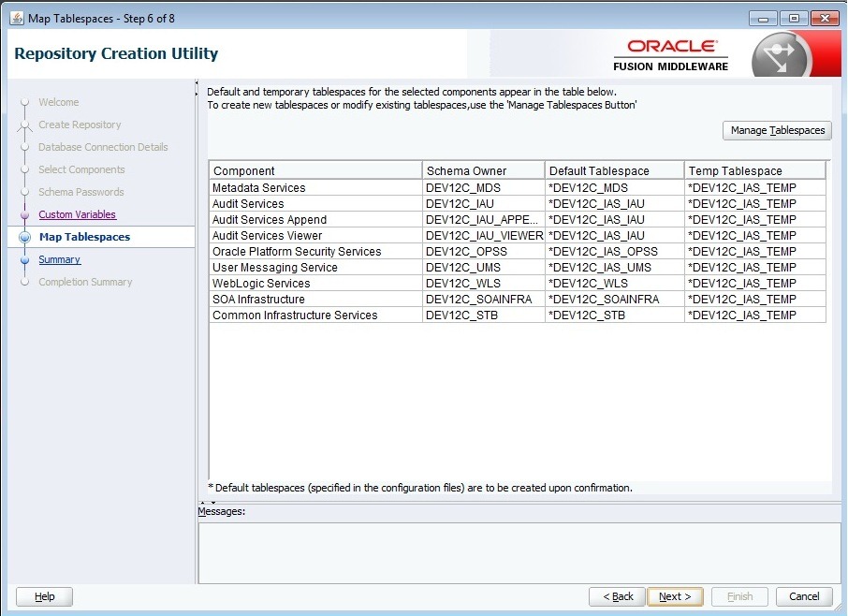Image resolution: width=848 pixels, height=616 pixels.
Task: Click inside the Messages text area
Action: [519, 551]
